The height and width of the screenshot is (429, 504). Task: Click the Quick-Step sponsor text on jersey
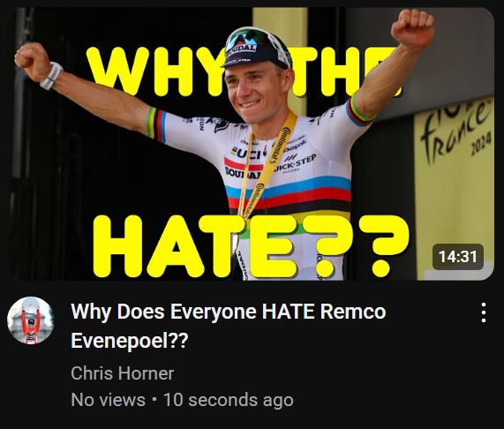click(295, 163)
